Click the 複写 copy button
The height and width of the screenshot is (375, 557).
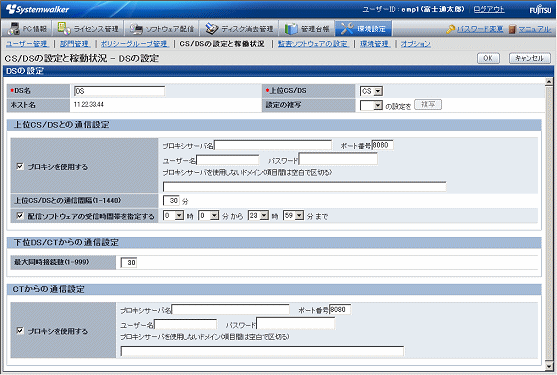click(x=428, y=104)
